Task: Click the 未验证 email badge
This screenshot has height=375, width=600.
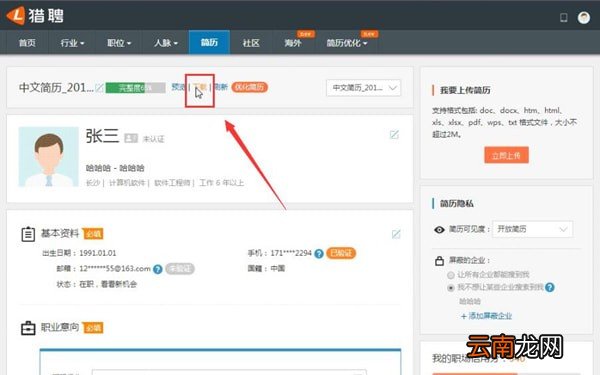Action: pos(180,269)
